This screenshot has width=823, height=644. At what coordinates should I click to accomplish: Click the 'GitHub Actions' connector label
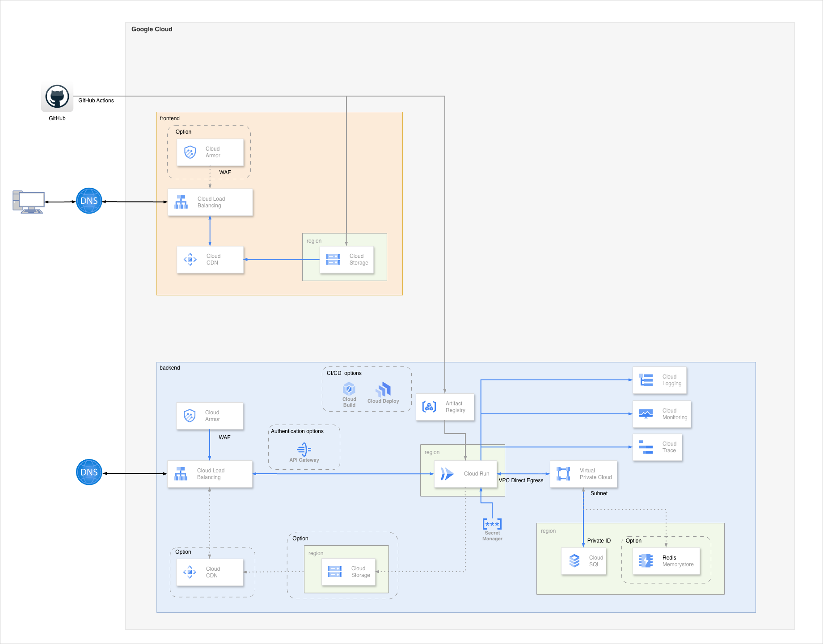tap(96, 101)
